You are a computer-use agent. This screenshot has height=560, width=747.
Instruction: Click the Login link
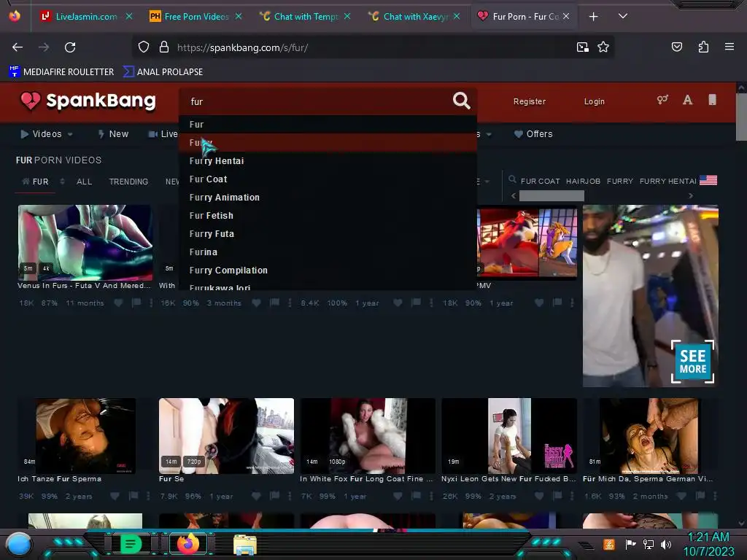click(594, 101)
